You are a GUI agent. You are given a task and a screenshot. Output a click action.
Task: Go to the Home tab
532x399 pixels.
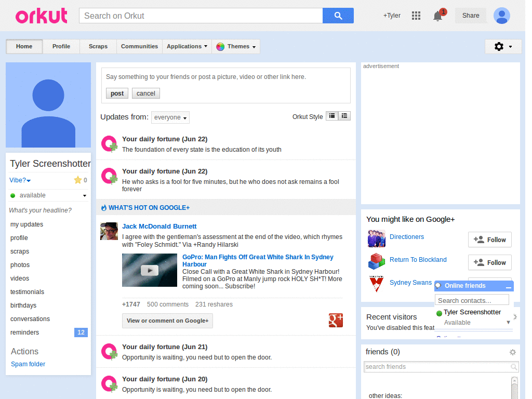[24, 46]
